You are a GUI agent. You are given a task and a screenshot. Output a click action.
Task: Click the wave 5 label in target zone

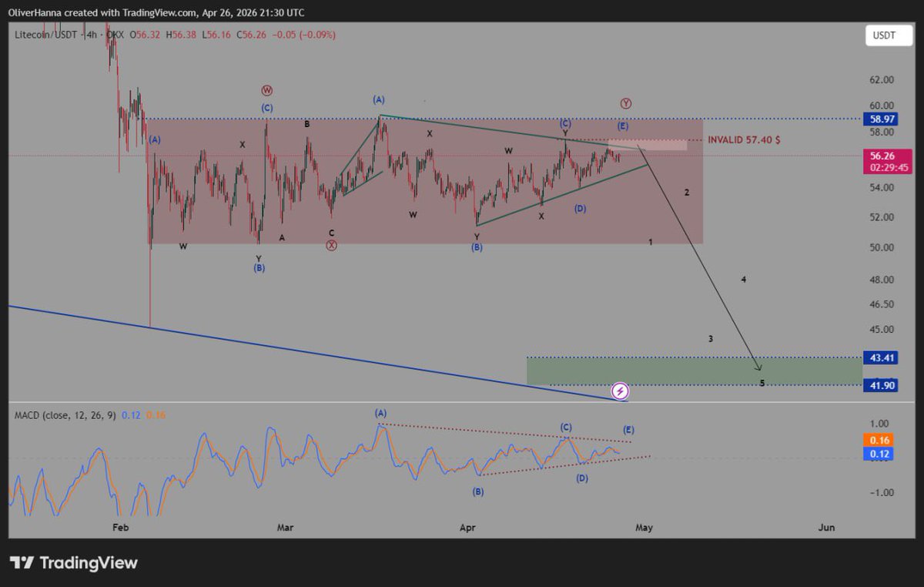[x=762, y=383]
